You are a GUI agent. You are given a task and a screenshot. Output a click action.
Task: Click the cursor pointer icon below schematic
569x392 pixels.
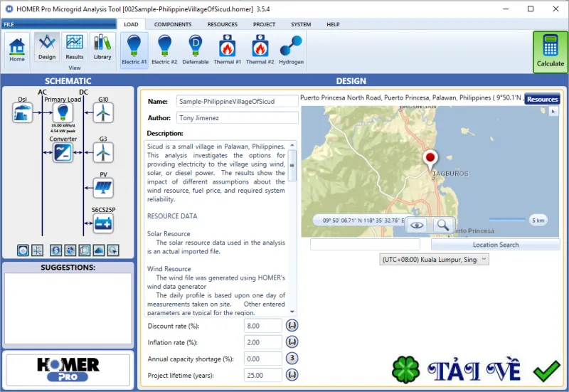coord(113,250)
